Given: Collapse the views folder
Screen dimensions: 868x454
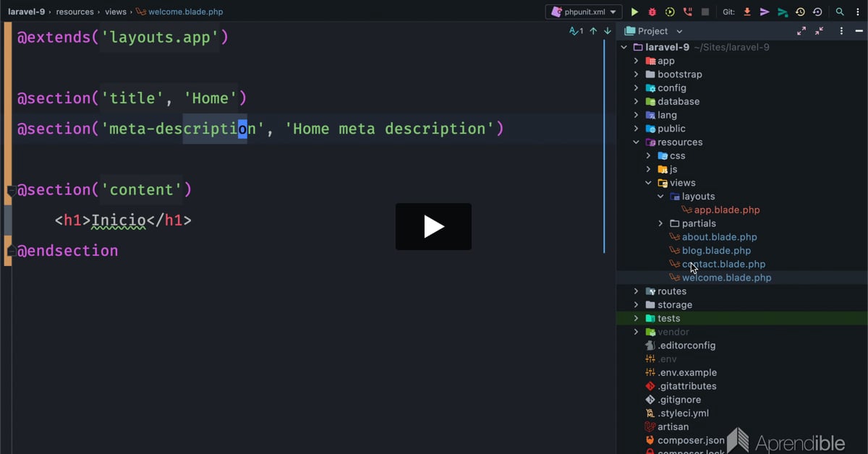Looking at the screenshot, I should click(x=649, y=183).
